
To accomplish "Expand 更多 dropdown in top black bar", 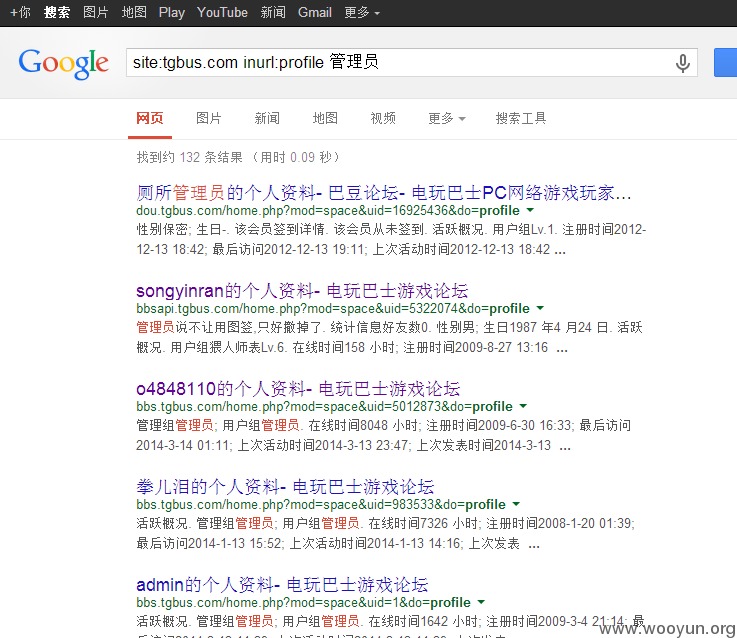I will click(362, 12).
